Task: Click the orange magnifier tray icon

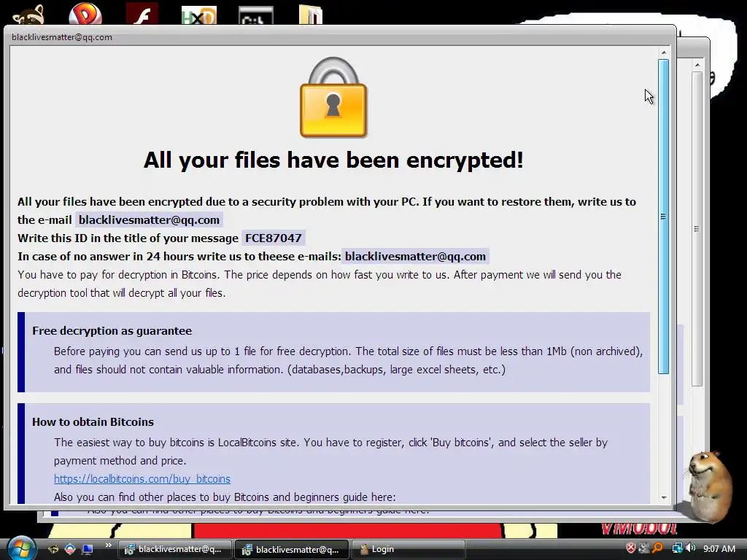Action: [657, 548]
